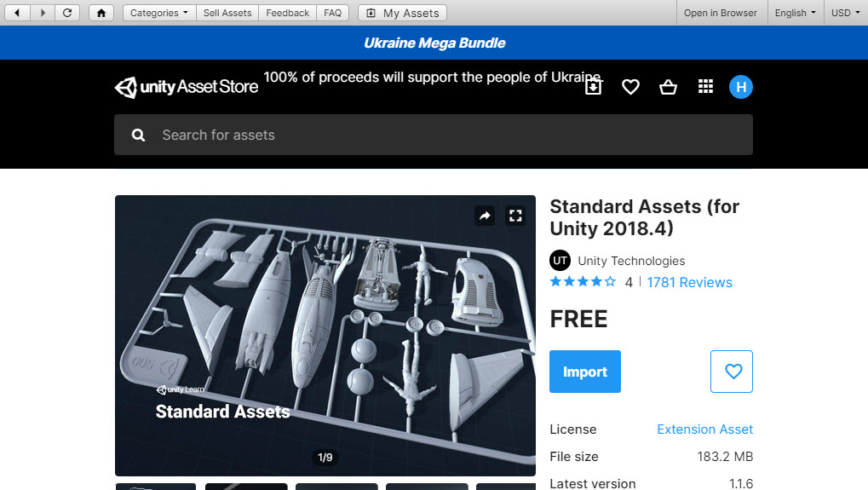868x490 pixels.
Task: Open the wishlist heart icon in header
Action: click(x=630, y=87)
